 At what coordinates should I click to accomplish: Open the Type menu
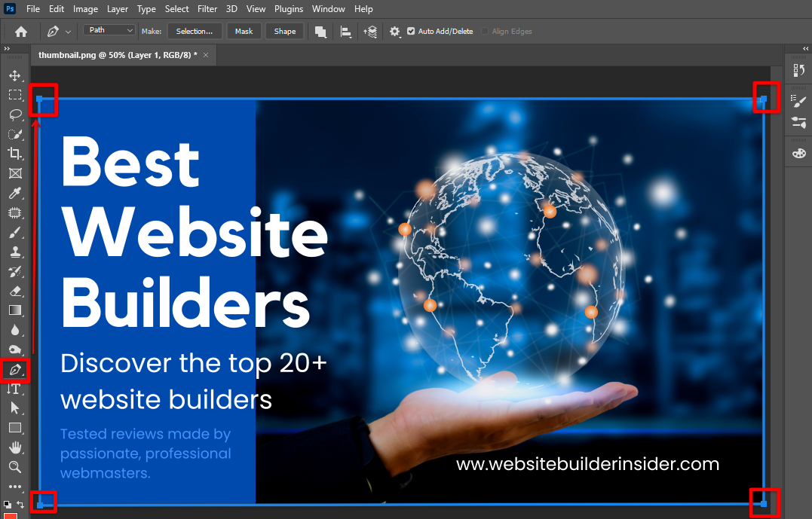(146, 9)
